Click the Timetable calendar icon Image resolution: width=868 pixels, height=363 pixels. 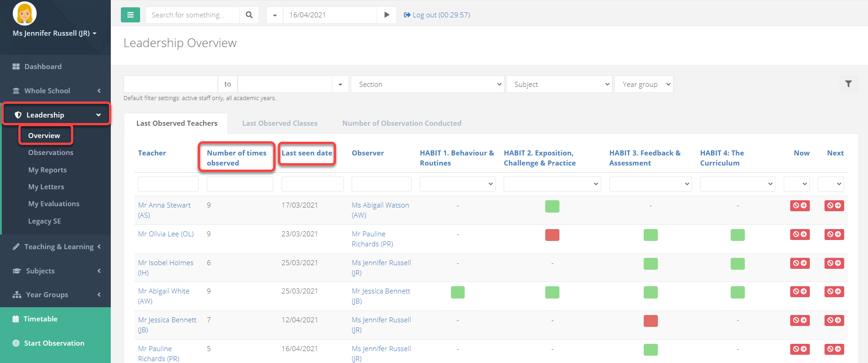pyautogui.click(x=16, y=319)
